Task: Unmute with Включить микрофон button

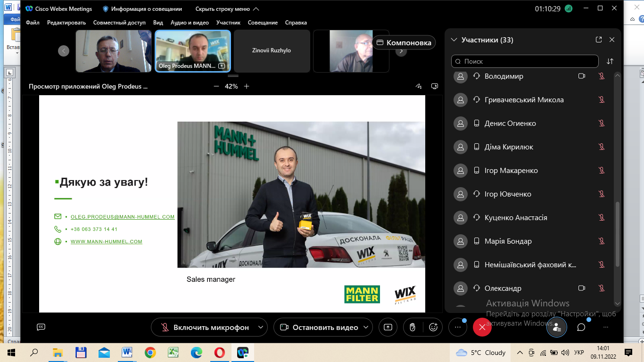Action: click(x=205, y=327)
